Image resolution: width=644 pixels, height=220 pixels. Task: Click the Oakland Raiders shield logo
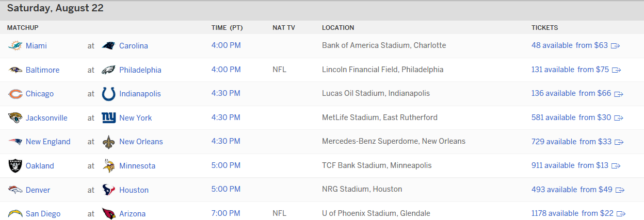coord(15,166)
